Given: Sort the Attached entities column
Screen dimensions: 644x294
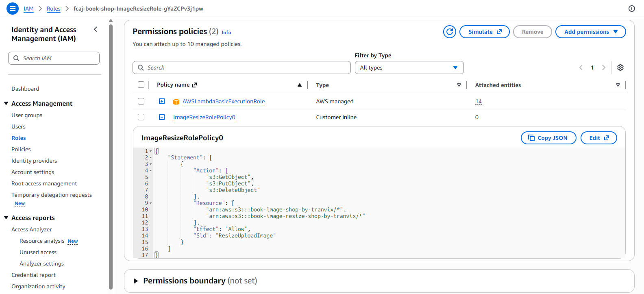Looking at the screenshot, I should 618,85.
